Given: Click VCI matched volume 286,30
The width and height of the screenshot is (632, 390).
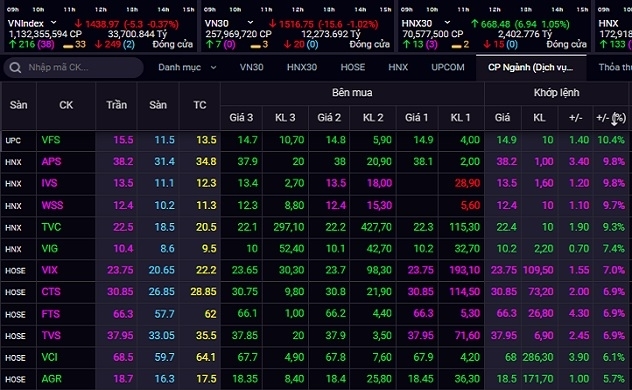Looking at the screenshot, I should (538, 357).
